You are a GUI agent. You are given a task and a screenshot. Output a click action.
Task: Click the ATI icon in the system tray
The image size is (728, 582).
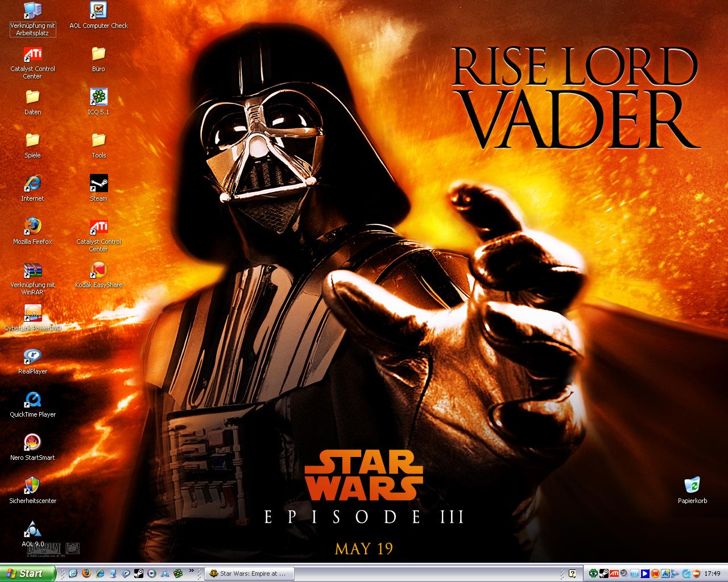pos(614,573)
